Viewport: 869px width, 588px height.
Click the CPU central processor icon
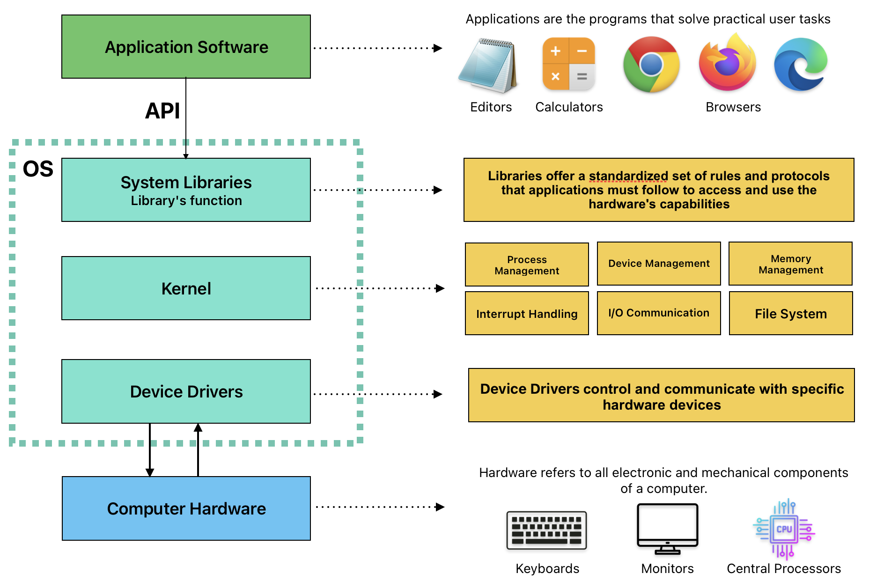[x=783, y=529]
